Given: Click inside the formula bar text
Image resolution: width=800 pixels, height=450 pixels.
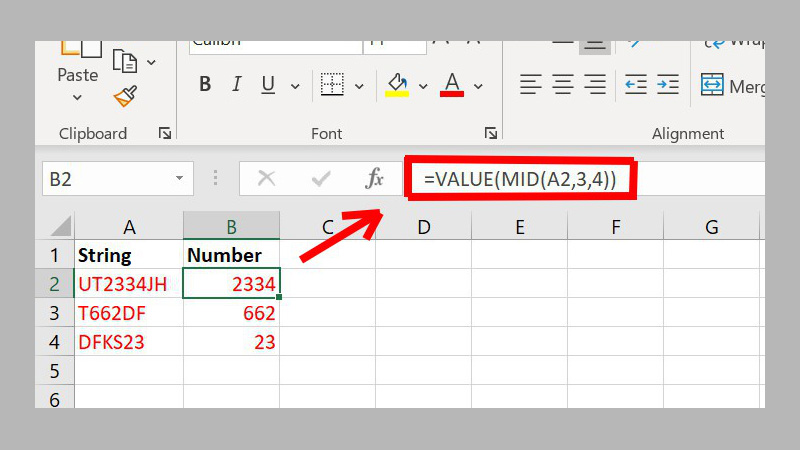Looking at the screenshot, I should coord(520,179).
